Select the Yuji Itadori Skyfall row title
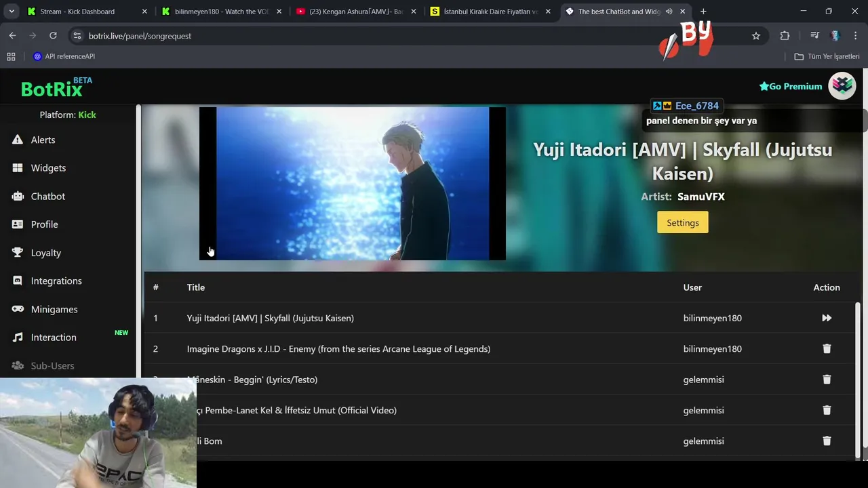The height and width of the screenshot is (488, 868). [x=271, y=318]
